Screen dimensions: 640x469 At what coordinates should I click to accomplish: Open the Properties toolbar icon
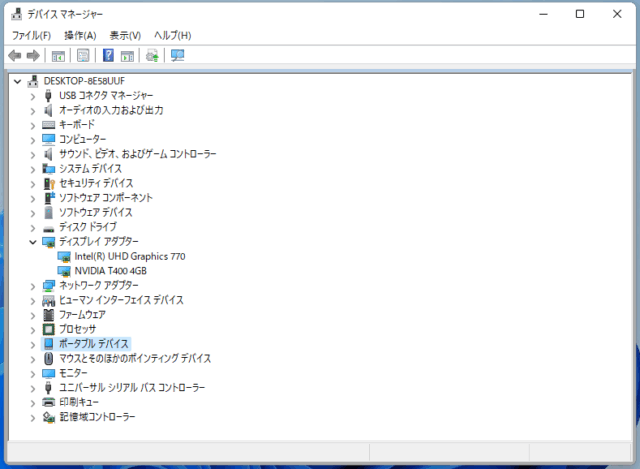(83, 56)
